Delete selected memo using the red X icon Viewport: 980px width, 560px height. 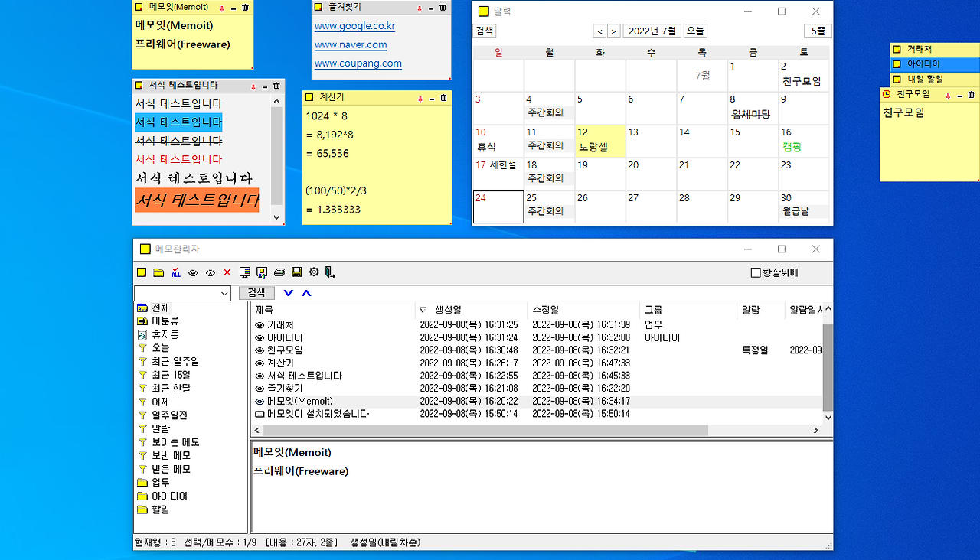click(226, 272)
